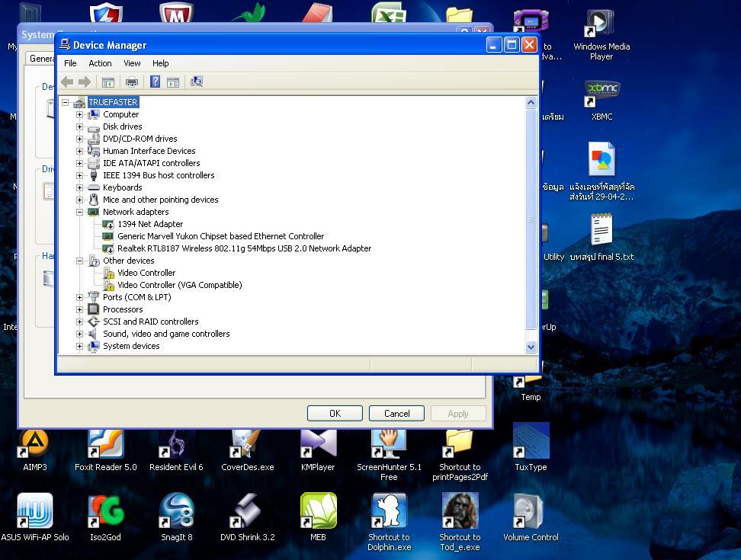The width and height of the screenshot is (741, 560).
Task: Select Realtek RTL8187 Wireless adapter entry
Action: click(x=244, y=248)
